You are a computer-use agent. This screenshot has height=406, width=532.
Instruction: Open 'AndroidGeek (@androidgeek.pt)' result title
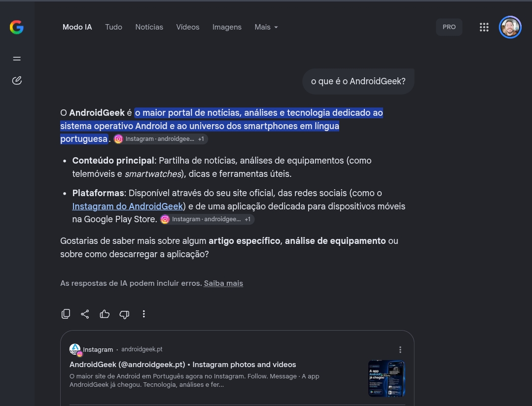183,365
